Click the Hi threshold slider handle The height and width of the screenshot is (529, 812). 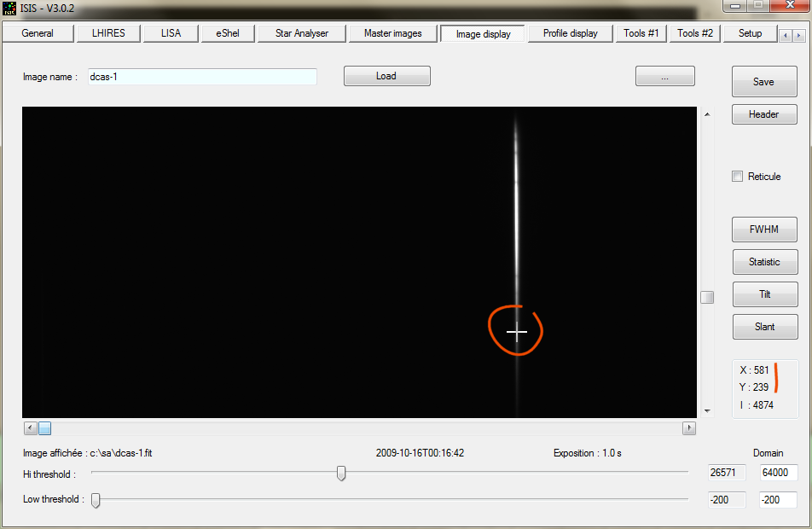(341, 473)
